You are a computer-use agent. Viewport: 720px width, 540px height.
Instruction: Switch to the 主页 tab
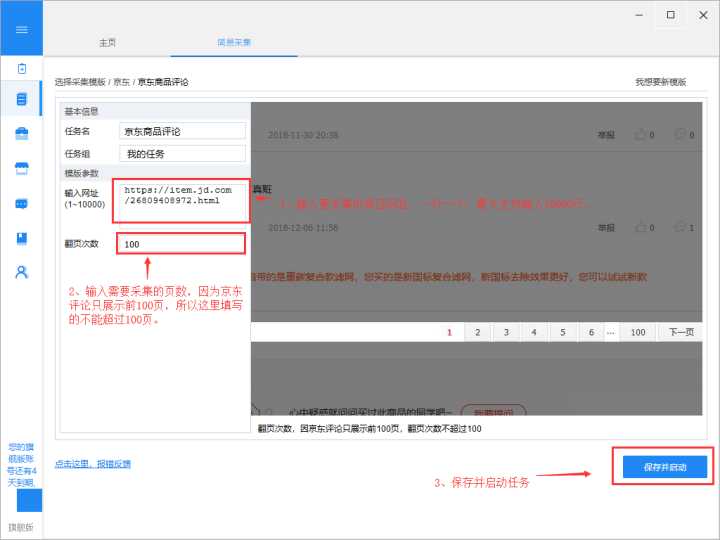point(107,43)
